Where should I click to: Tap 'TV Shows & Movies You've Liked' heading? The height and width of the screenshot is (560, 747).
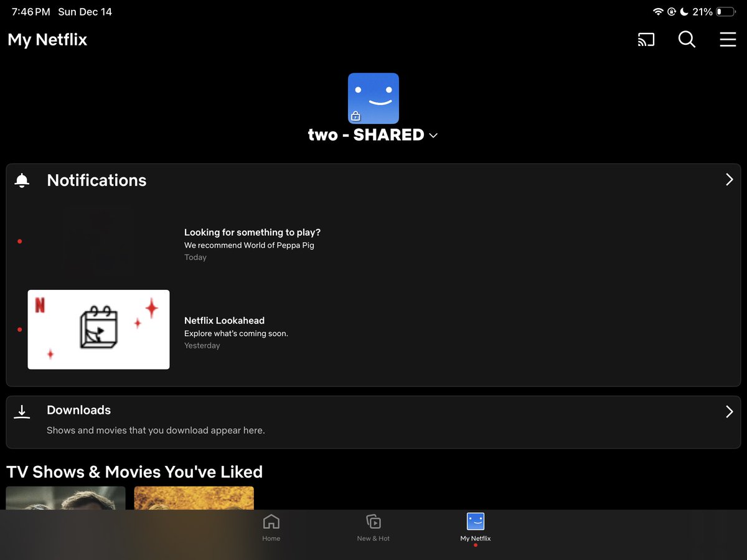click(x=134, y=472)
